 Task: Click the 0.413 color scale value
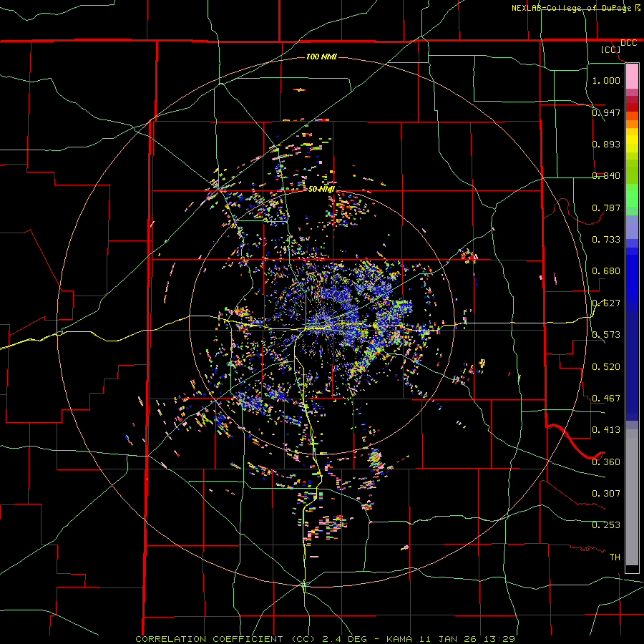pyautogui.click(x=606, y=430)
